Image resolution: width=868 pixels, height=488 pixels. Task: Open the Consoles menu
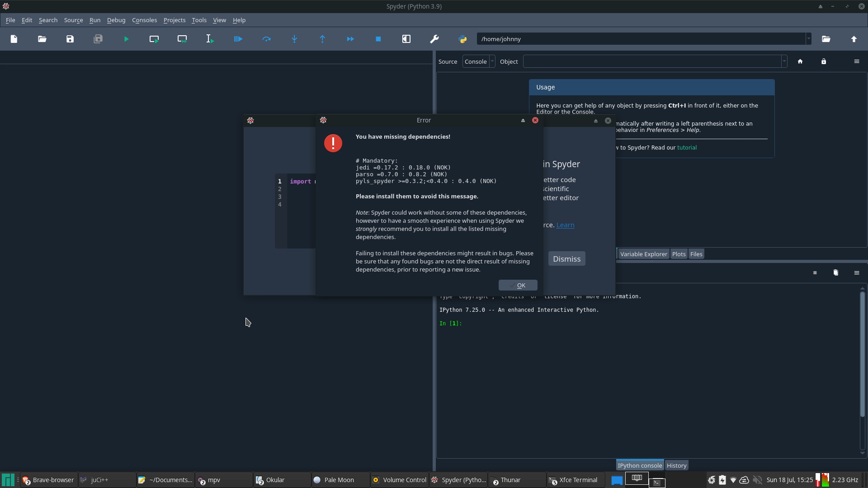144,20
